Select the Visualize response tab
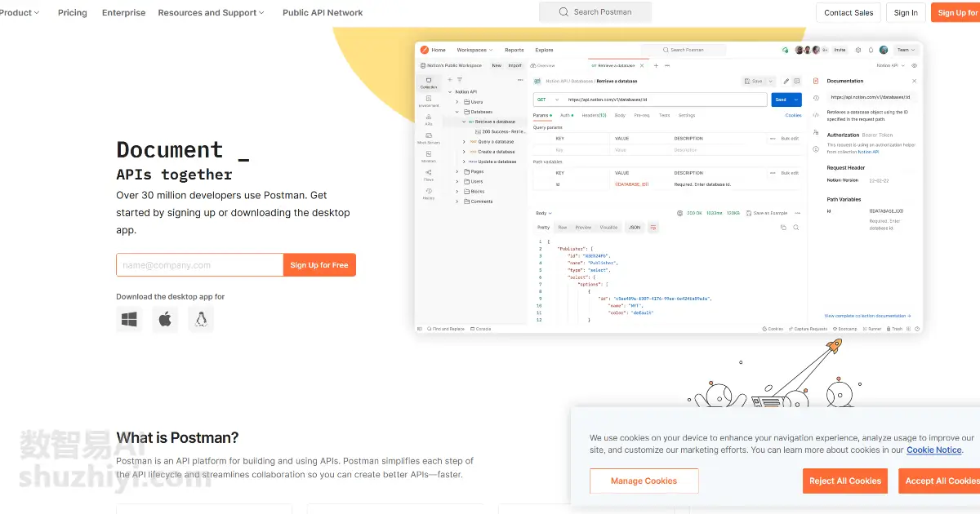 click(x=608, y=228)
